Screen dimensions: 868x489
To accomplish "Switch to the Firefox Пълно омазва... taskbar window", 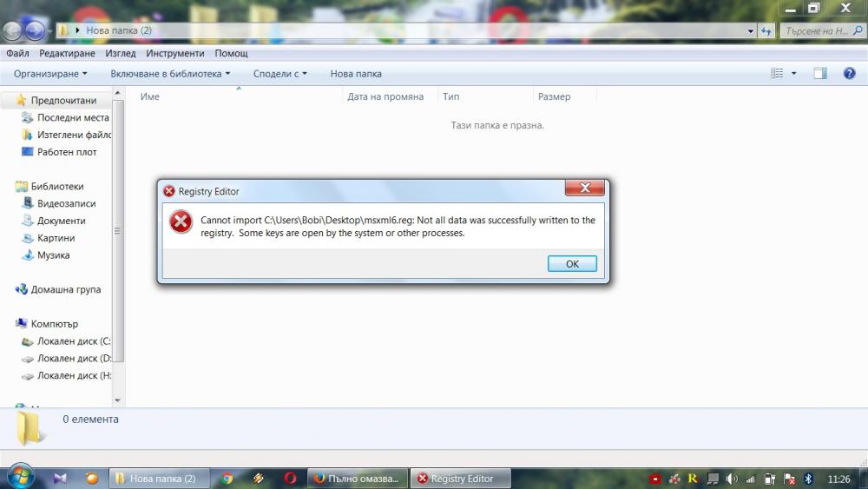I will [358, 479].
